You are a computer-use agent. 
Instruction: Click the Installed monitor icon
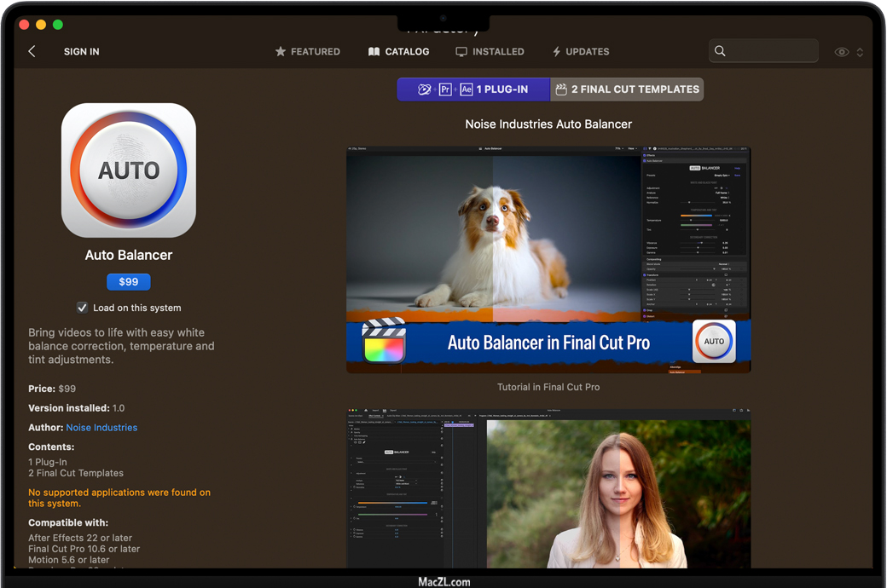pyautogui.click(x=461, y=52)
